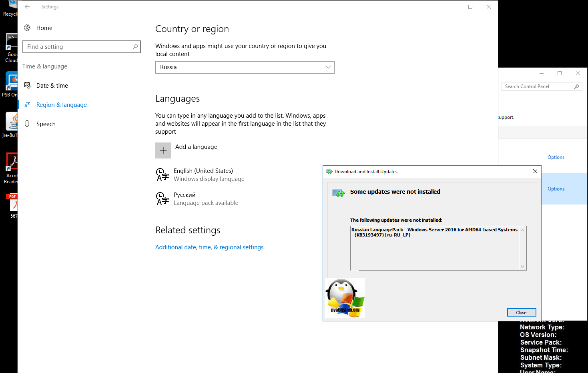This screenshot has width=588, height=373.
Task: Open Date & time settings page
Action: 52,86
